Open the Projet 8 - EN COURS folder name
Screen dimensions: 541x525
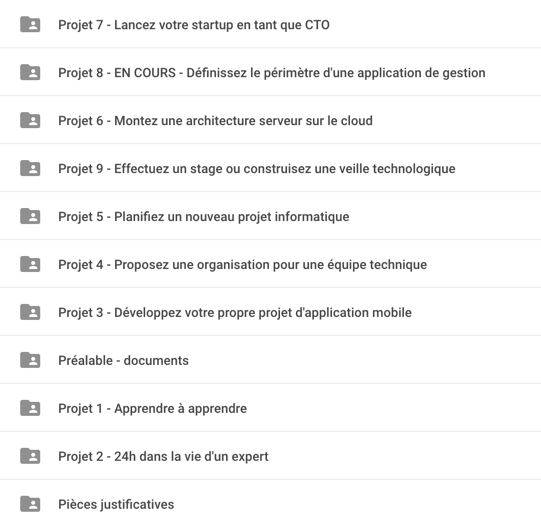pos(272,73)
